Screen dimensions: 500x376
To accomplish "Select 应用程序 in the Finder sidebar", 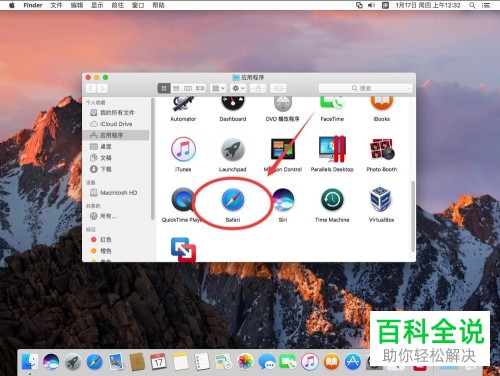I will coord(117,135).
